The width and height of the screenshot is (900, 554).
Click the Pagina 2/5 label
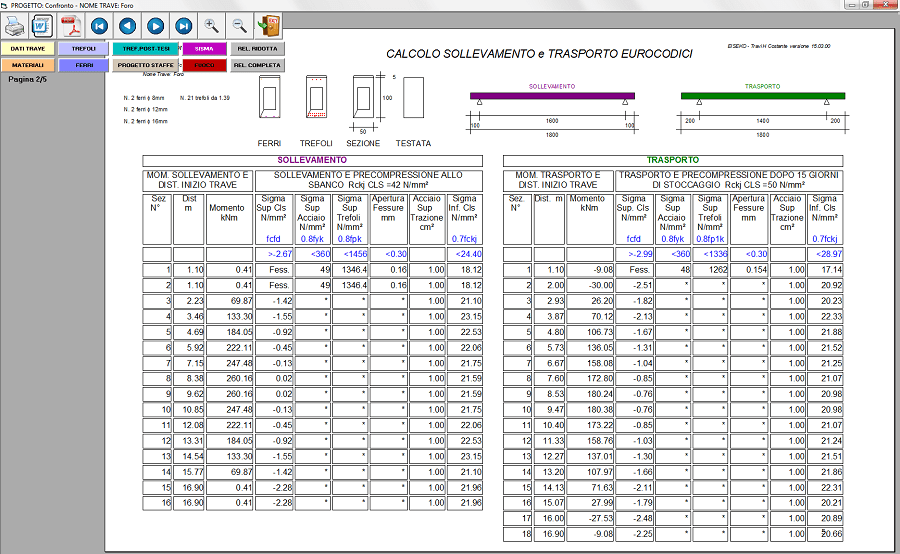(x=28, y=79)
